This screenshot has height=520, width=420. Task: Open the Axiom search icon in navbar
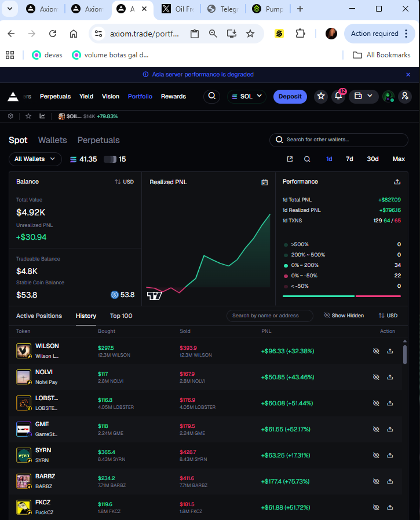coord(211,97)
